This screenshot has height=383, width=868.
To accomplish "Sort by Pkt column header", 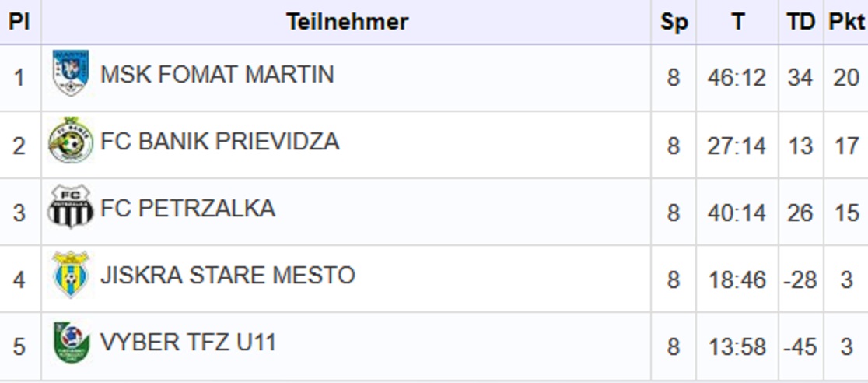I will 846,22.
